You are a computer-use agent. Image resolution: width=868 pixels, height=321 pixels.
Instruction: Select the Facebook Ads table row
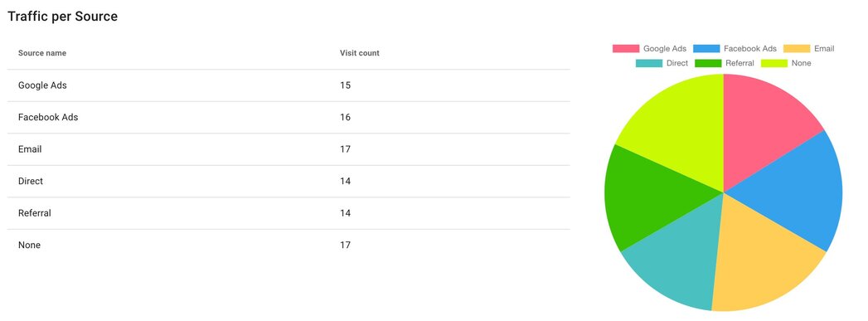point(289,118)
